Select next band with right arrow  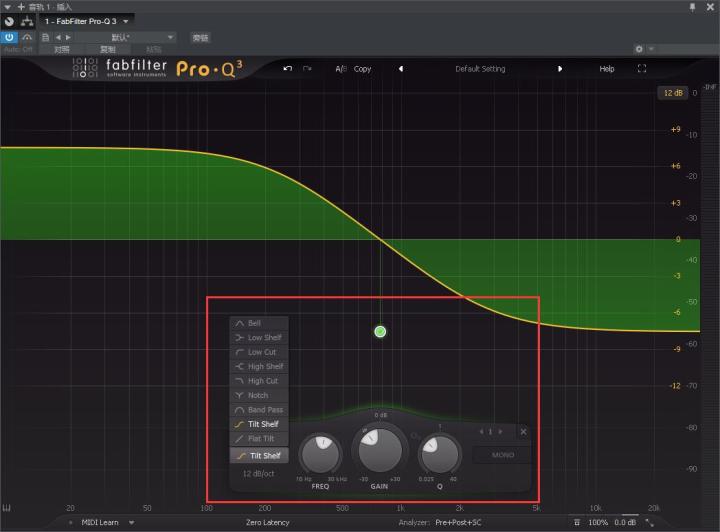coord(500,431)
